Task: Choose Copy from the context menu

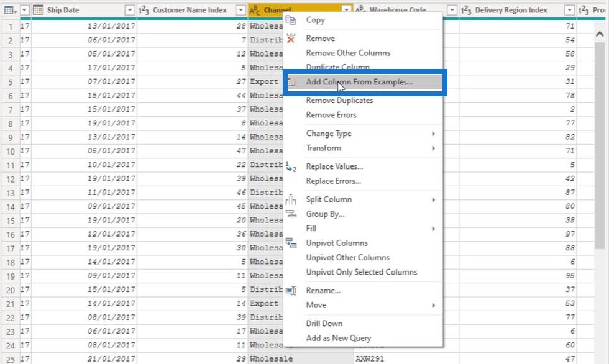Action: click(x=315, y=20)
